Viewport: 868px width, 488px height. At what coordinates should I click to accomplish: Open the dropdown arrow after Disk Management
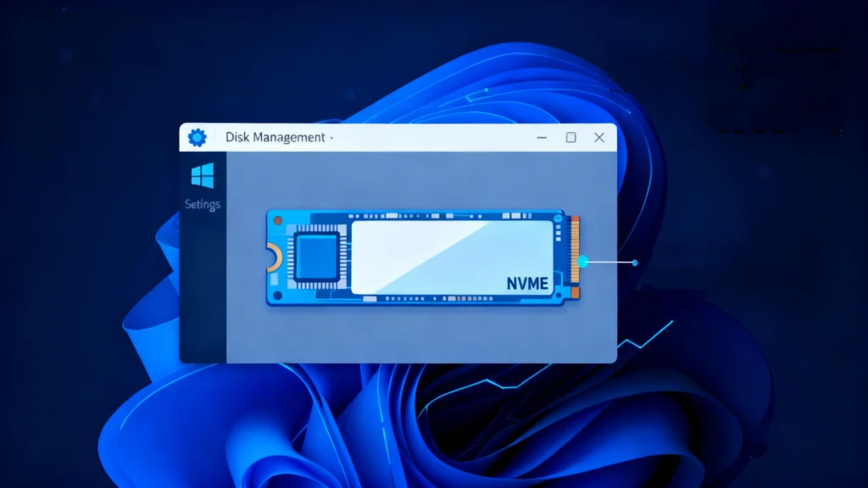point(332,137)
